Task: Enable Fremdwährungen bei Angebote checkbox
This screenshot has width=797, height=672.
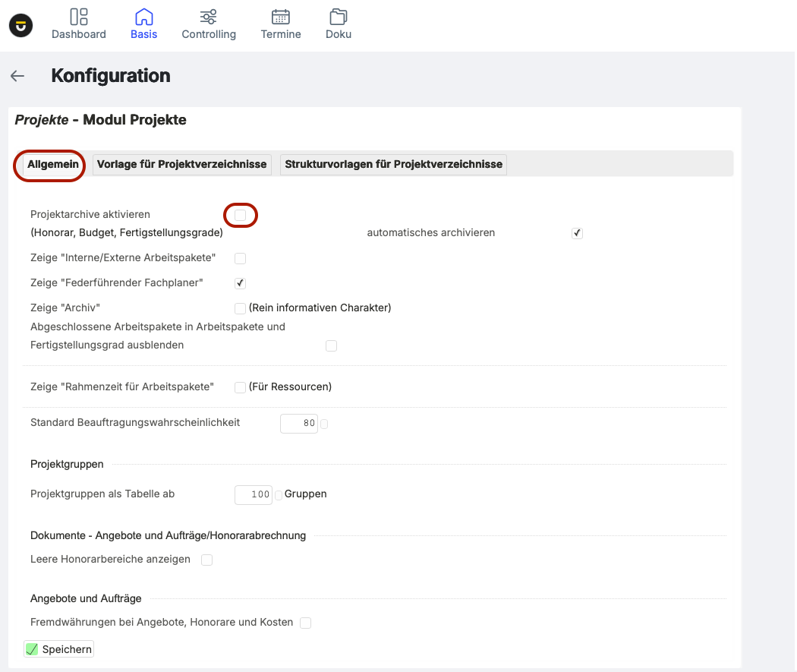Action: coord(306,623)
